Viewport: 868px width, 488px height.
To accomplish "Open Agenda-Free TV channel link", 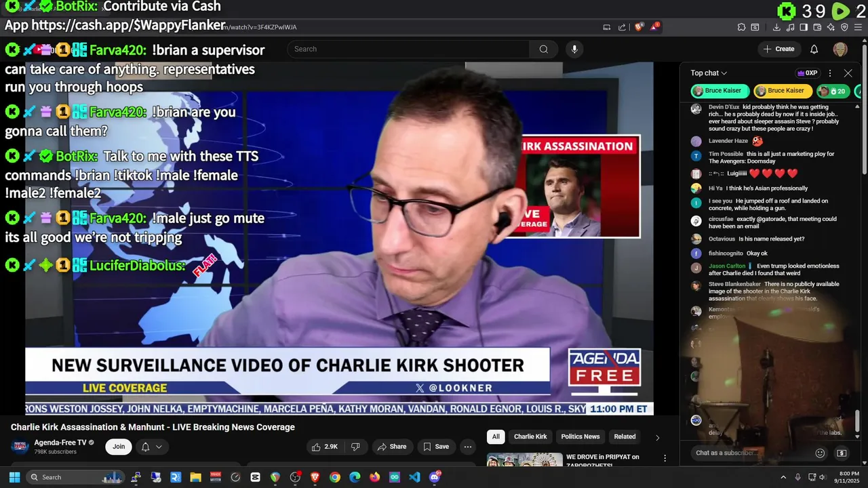I will pyautogui.click(x=60, y=443).
